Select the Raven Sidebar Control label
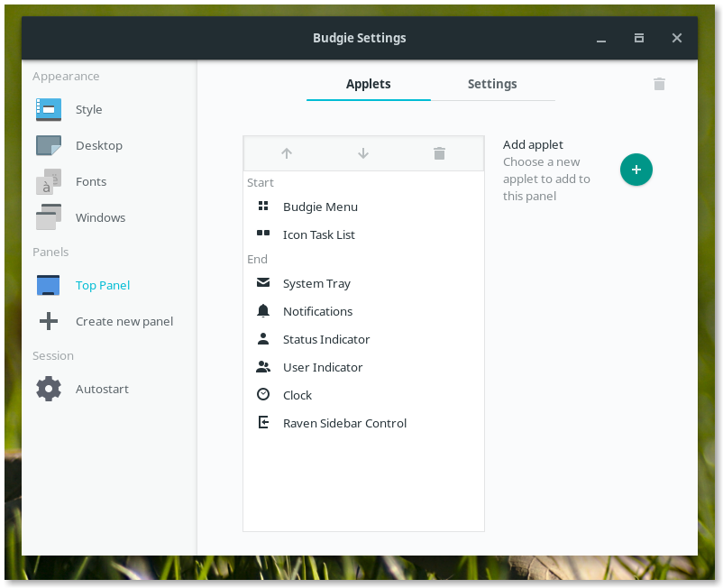 tap(345, 423)
